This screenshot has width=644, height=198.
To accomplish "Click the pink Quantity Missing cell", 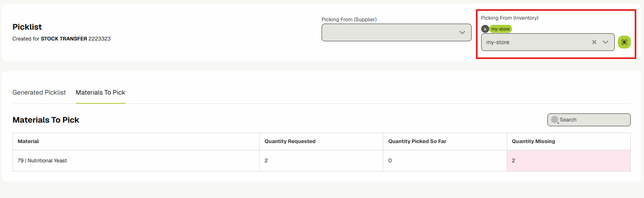I will tap(568, 161).
